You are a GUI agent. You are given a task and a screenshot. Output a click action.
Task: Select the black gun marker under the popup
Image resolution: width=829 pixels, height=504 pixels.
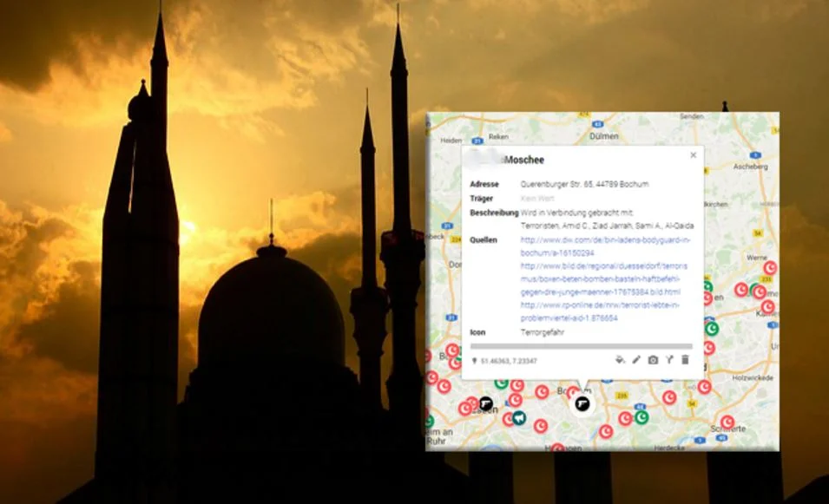coord(582,404)
